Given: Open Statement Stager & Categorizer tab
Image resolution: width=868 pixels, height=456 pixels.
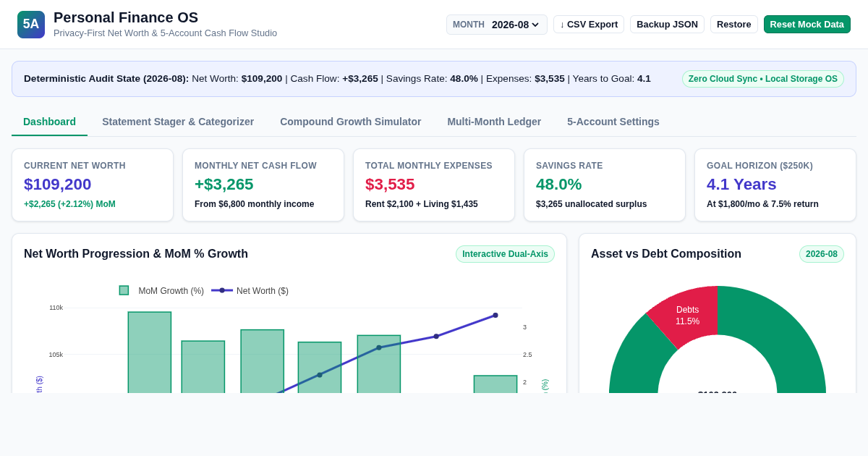Looking at the screenshot, I should point(178,122).
